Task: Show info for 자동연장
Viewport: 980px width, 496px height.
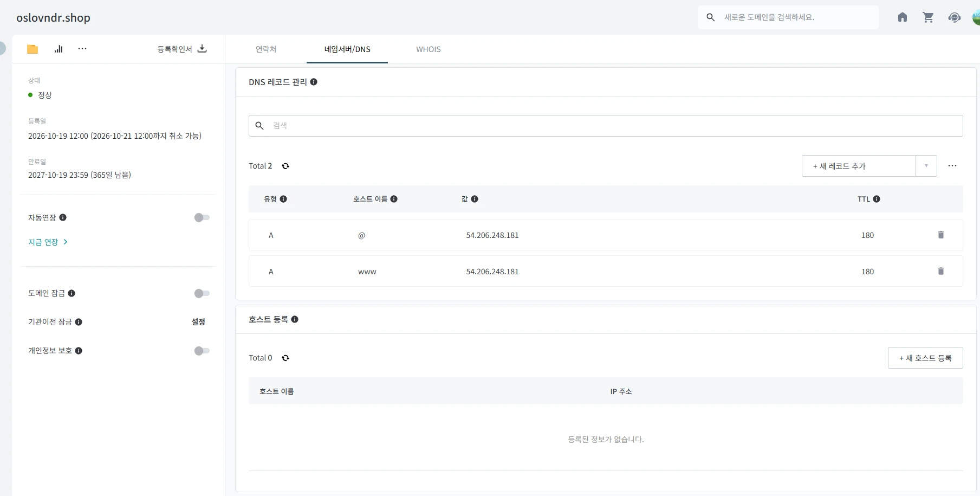Action: 63,217
